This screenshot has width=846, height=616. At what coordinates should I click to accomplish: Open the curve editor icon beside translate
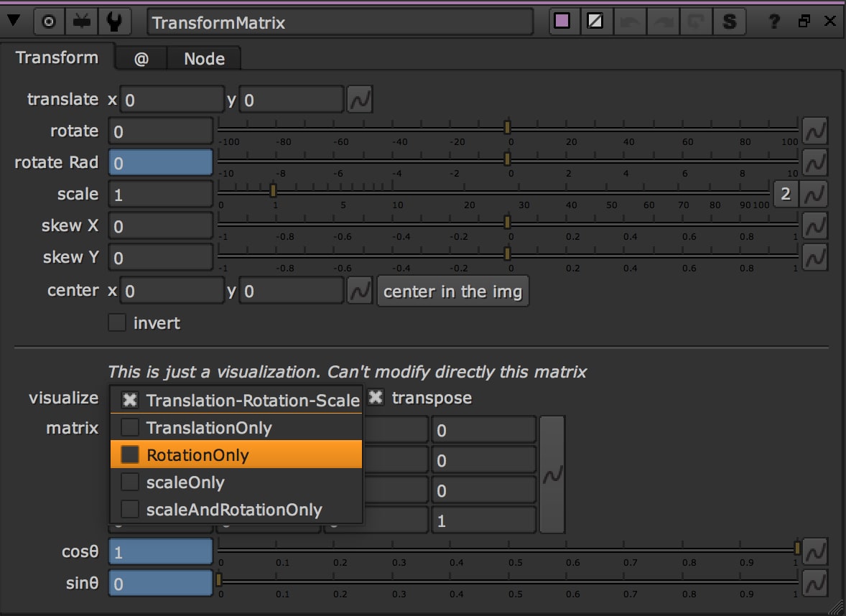pyautogui.click(x=360, y=99)
